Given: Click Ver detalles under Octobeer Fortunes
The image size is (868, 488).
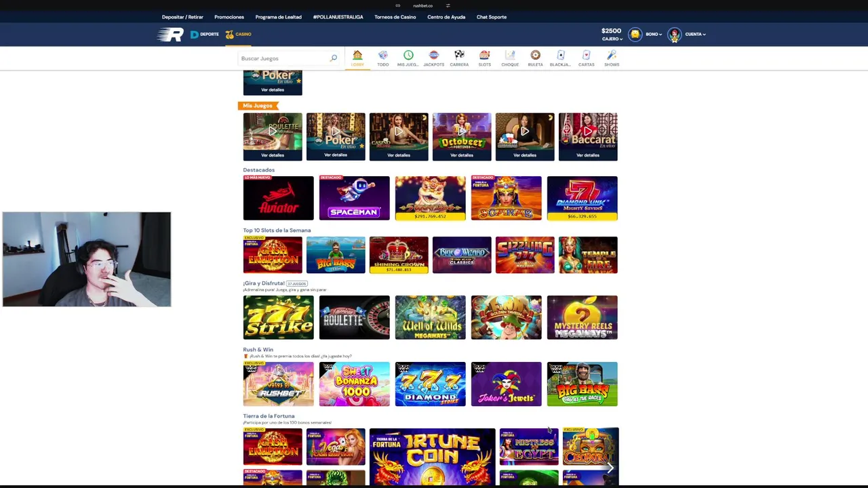Looking at the screenshot, I should tap(462, 155).
